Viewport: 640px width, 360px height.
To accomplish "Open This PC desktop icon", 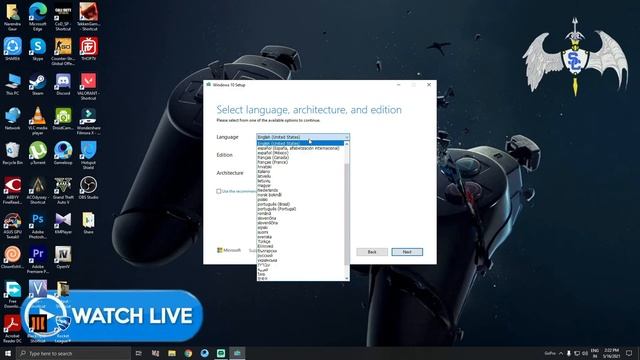I will tap(12, 84).
